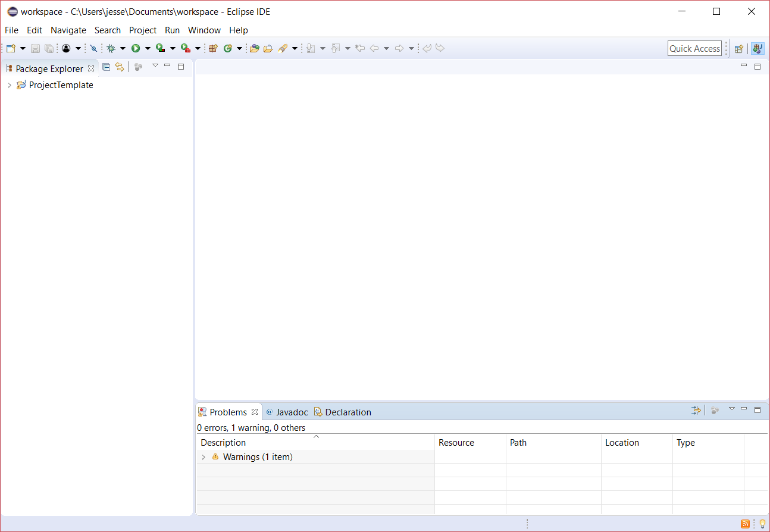The image size is (770, 532).
Task: Toggle Focus on Active Task
Action: coord(138,67)
